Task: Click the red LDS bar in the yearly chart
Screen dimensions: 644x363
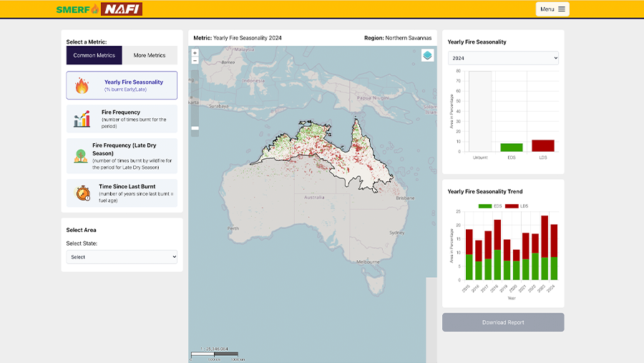Action: (x=542, y=145)
